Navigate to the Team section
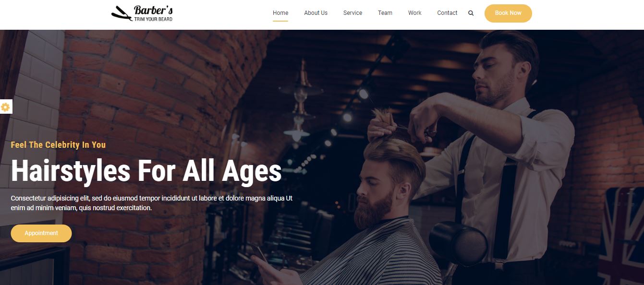The image size is (644, 285). point(385,13)
